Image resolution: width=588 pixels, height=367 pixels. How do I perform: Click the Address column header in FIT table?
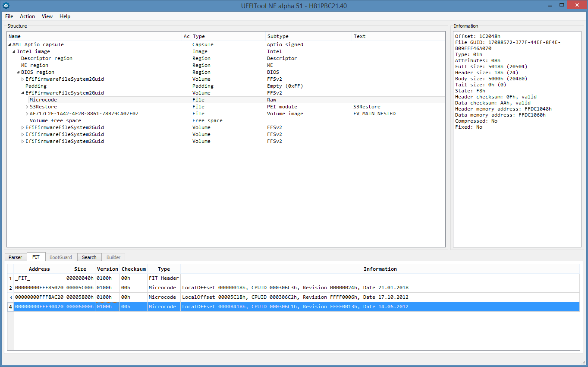coord(39,269)
